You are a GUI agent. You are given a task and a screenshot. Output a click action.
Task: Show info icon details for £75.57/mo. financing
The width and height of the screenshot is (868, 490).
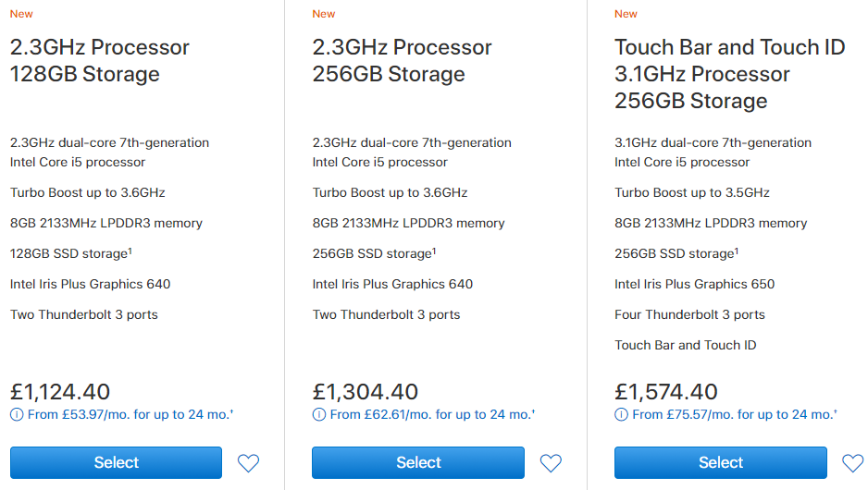(621, 415)
